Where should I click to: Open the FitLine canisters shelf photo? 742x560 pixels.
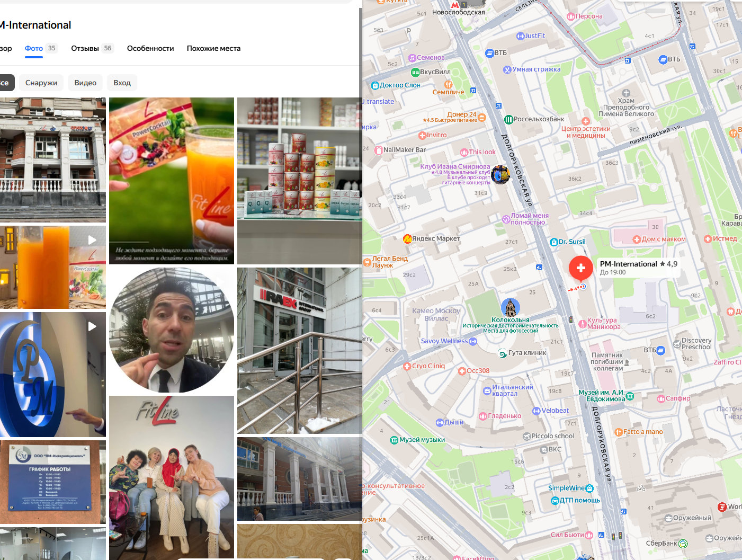[x=299, y=181]
